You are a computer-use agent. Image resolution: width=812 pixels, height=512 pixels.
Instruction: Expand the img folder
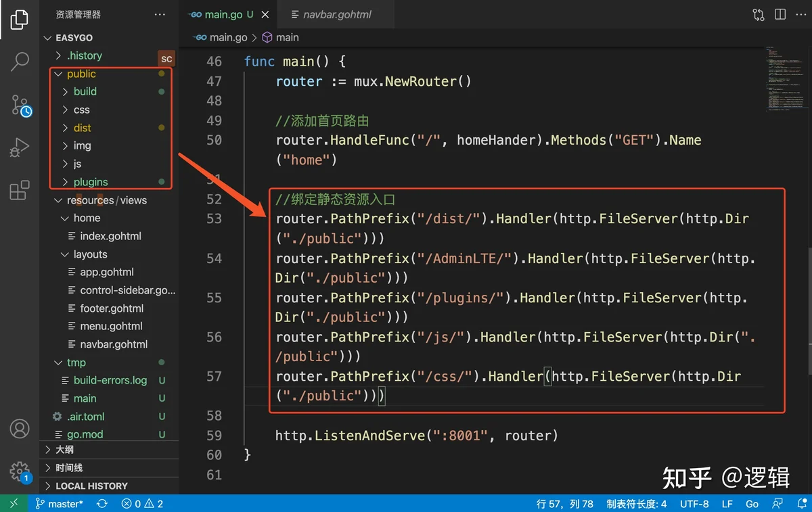(108, 145)
